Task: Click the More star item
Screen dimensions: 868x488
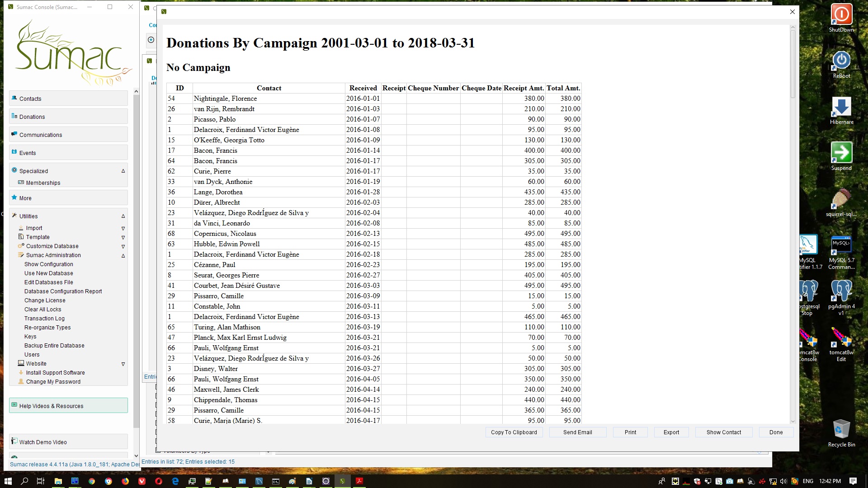Action: pyautogui.click(x=68, y=198)
